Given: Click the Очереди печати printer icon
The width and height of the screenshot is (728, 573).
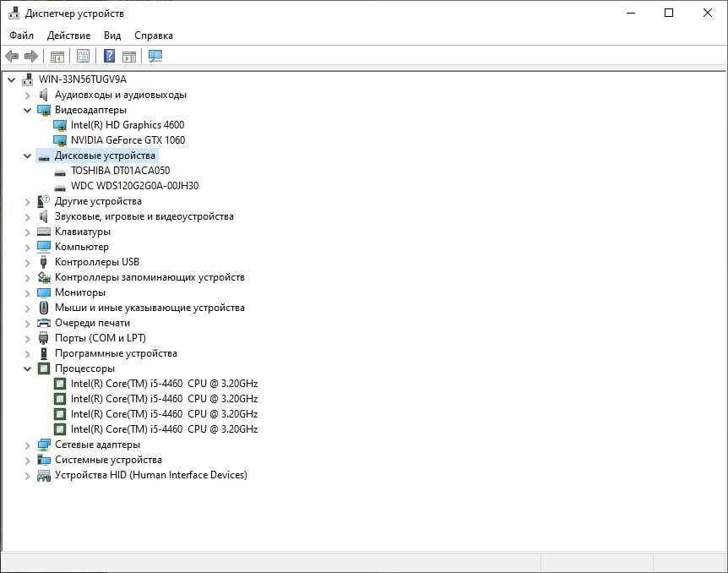Looking at the screenshot, I should (x=44, y=323).
